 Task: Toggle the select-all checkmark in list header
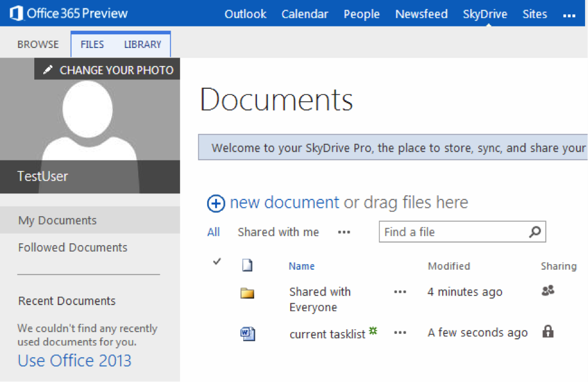[217, 261]
